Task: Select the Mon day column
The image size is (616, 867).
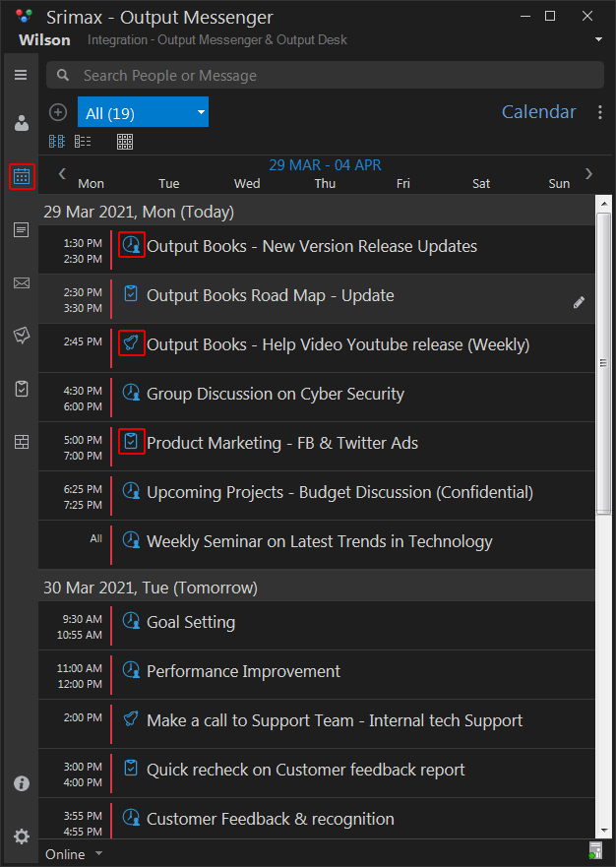Action: pos(92,184)
